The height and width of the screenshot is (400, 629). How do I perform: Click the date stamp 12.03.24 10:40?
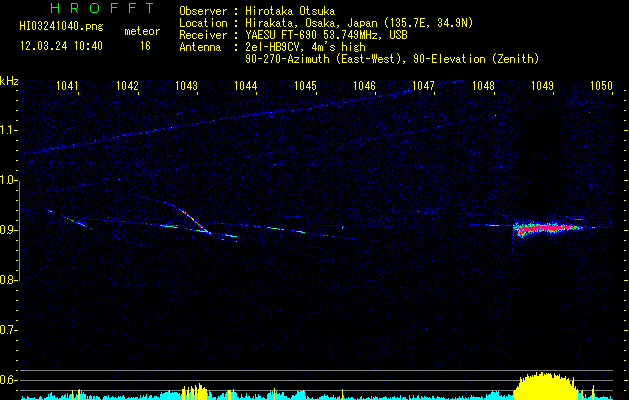coord(61,46)
